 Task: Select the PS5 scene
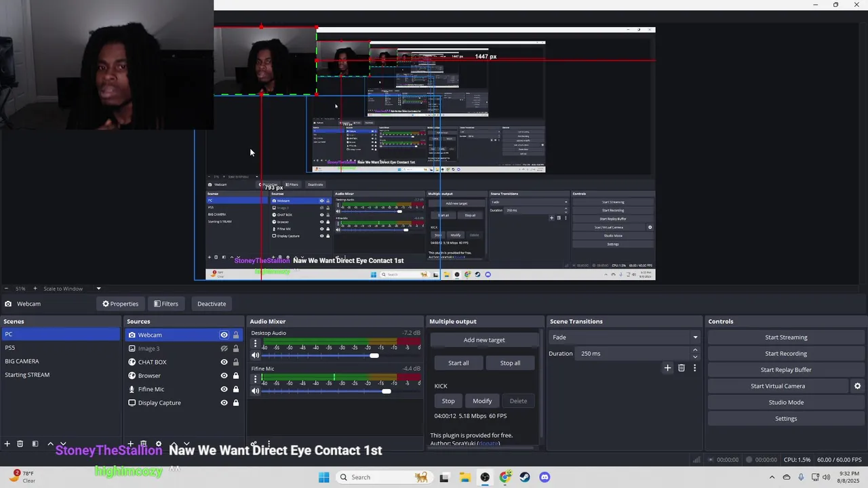coord(60,348)
